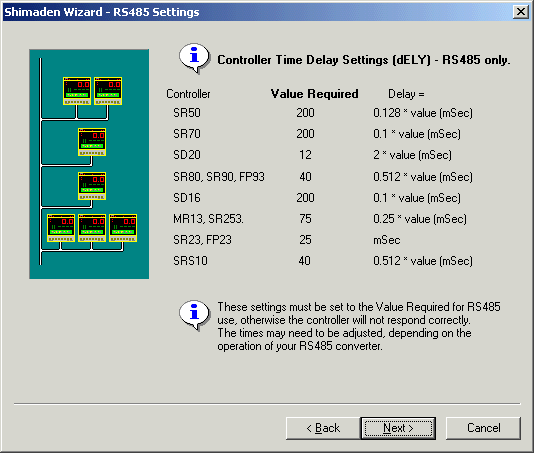Click the single controller icon on the third branch
Screen dimensions: 534x453
[92, 186]
